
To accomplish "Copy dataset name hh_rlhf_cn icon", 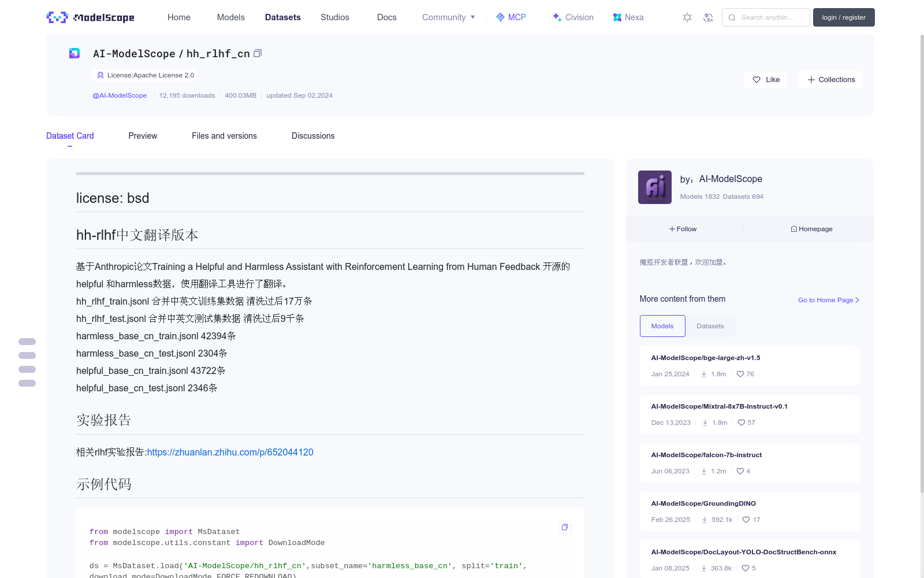I will 258,53.
